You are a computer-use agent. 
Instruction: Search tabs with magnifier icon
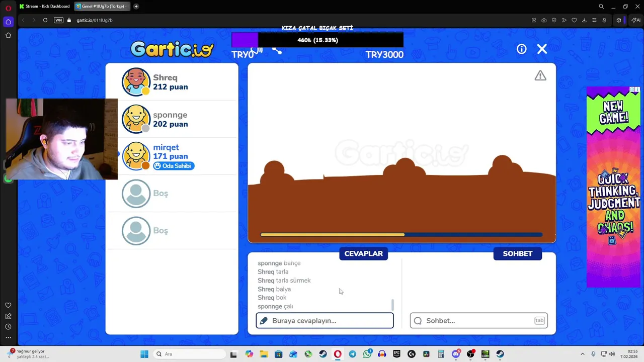(x=601, y=7)
